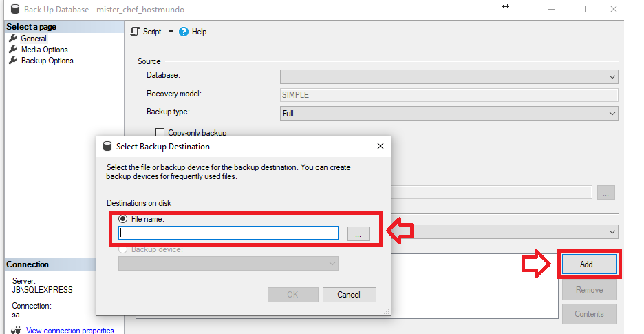Open the Media Options page
644x334 pixels.
(x=44, y=50)
